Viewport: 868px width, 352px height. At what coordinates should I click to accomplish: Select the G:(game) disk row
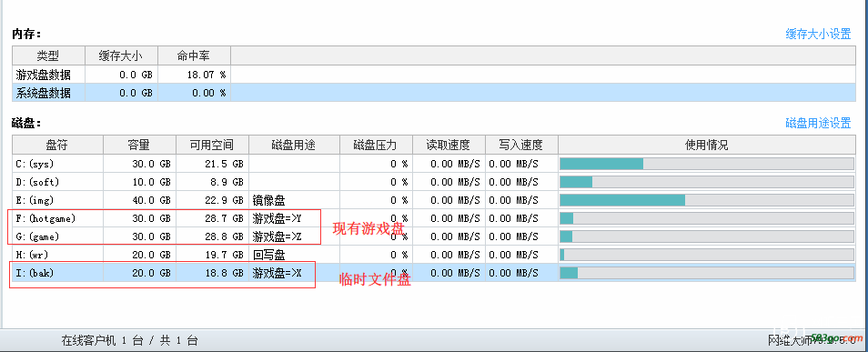tap(434, 236)
